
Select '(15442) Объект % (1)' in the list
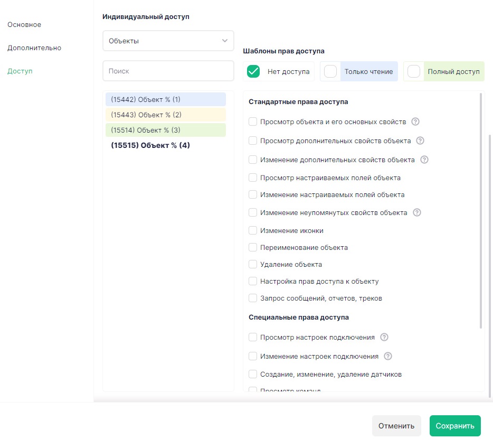pyautogui.click(x=166, y=99)
